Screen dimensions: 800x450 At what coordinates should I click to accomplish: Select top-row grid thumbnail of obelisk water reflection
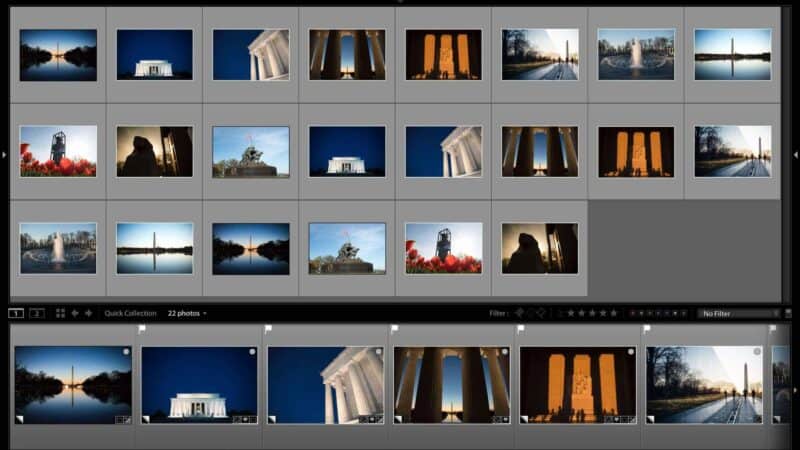pos(733,55)
